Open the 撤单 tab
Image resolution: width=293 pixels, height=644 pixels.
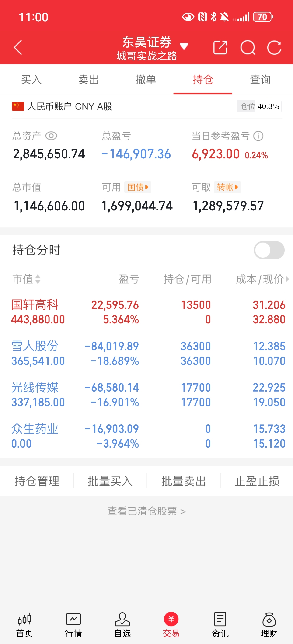146,80
